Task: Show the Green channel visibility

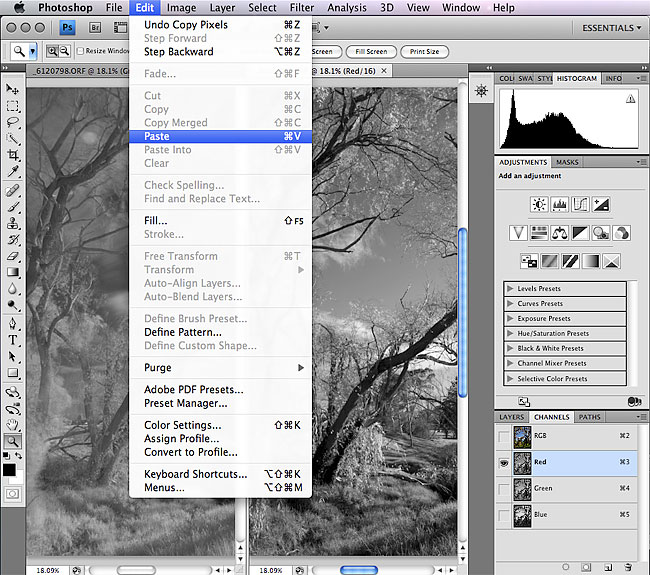Action: (x=504, y=489)
